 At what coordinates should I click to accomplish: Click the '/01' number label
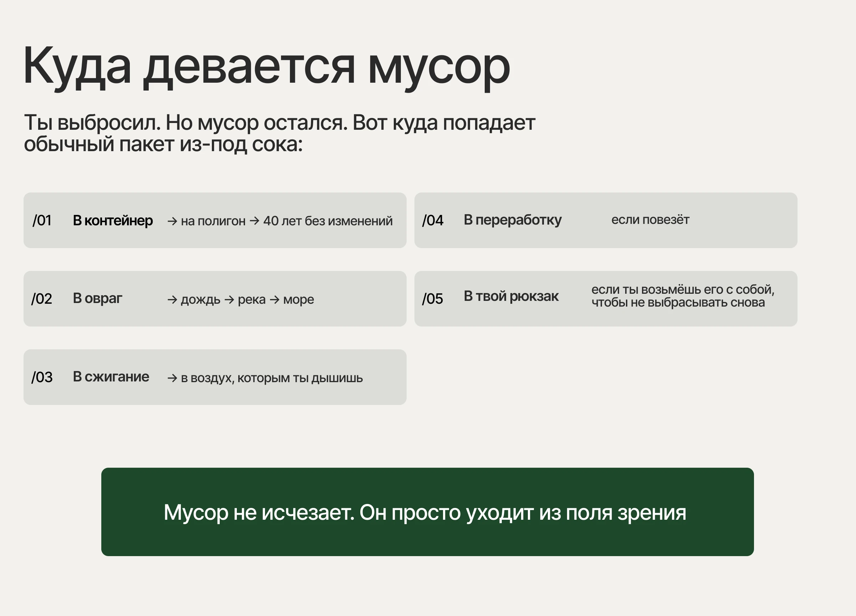(x=42, y=220)
